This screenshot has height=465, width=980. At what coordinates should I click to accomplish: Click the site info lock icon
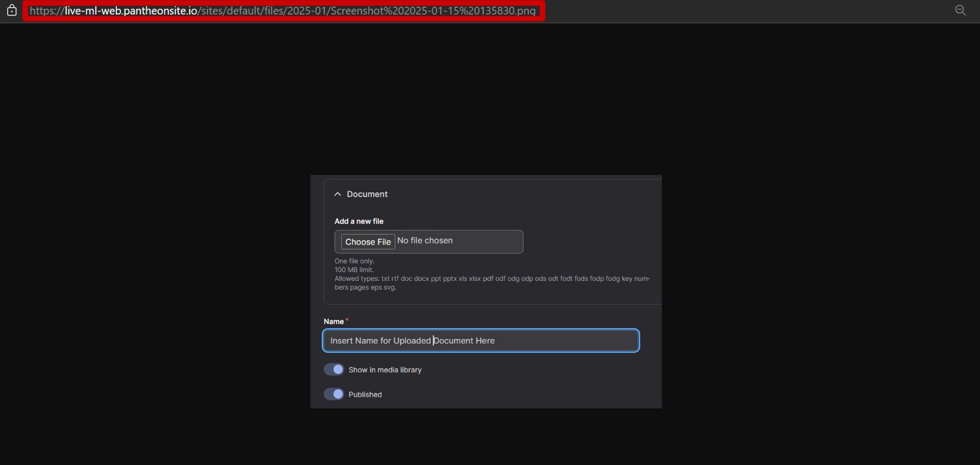tap(11, 10)
